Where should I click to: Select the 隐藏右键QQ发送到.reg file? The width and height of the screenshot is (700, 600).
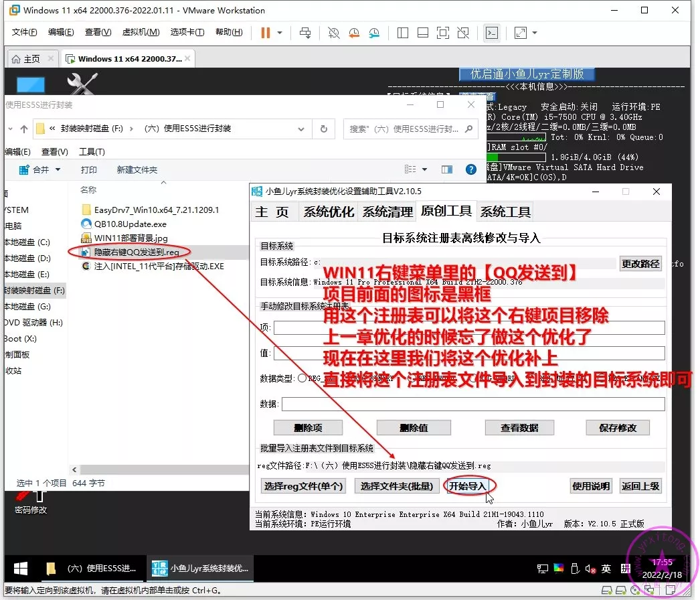(x=136, y=252)
